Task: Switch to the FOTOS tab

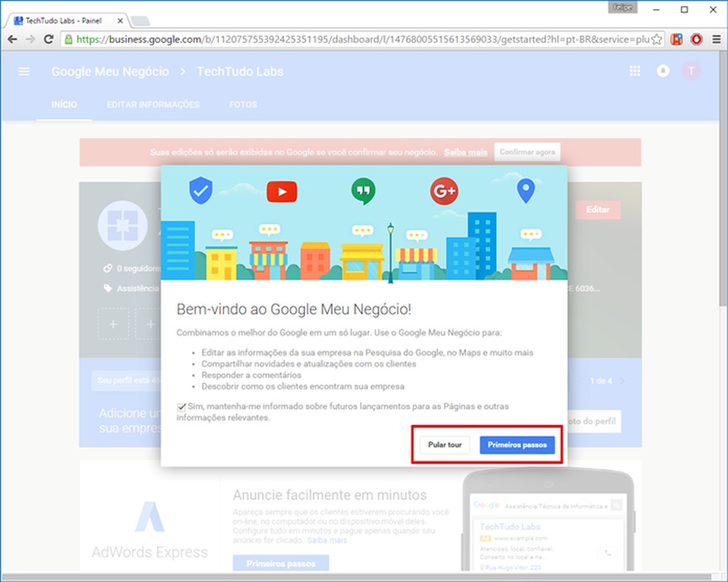Action: pyautogui.click(x=243, y=105)
